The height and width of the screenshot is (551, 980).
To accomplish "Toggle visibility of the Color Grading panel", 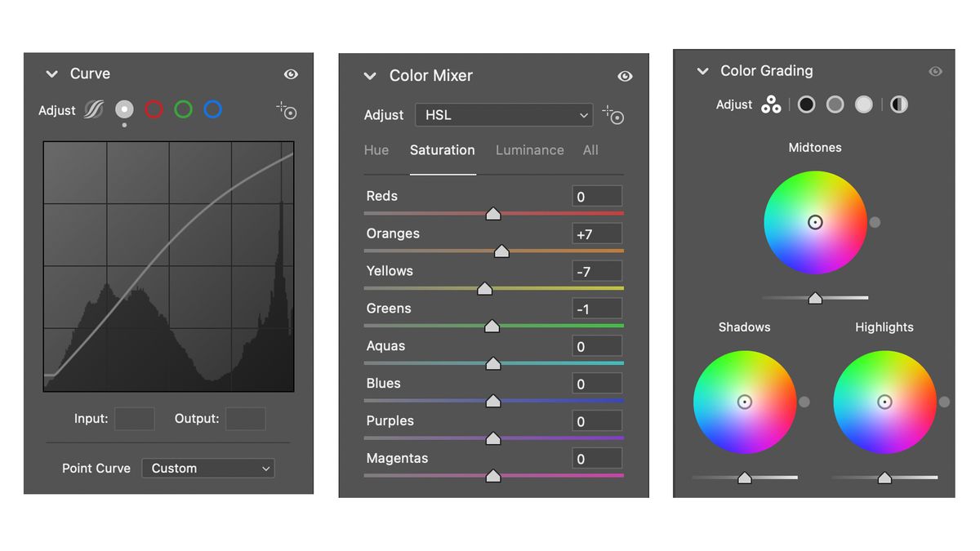I will click(x=935, y=71).
